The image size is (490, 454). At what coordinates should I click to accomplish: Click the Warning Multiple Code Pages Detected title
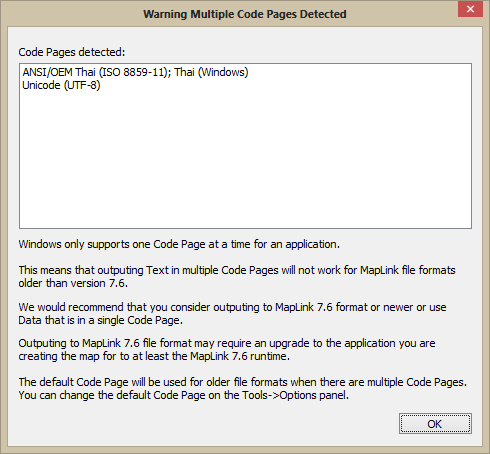coord(245,14)
